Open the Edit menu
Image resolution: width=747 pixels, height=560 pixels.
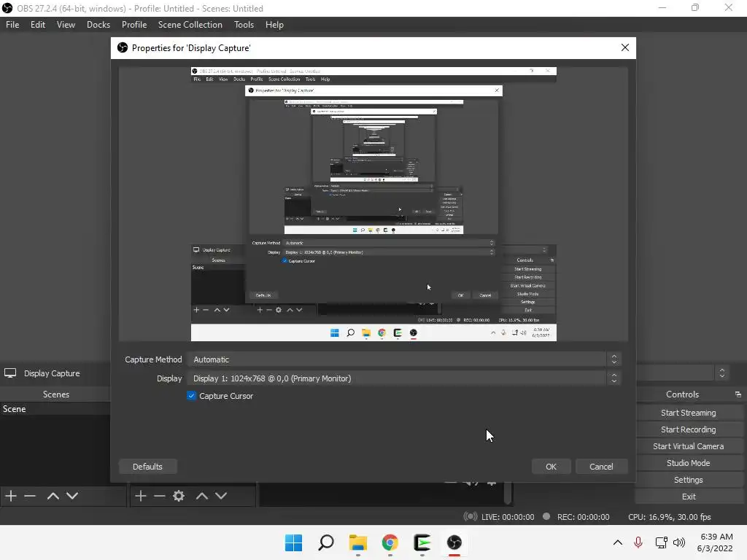[38, 25]
